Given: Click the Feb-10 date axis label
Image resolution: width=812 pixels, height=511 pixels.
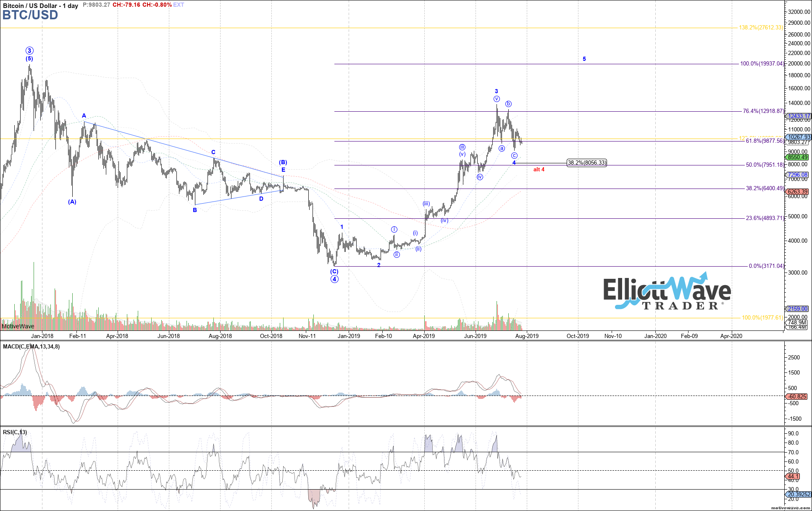Looking at the screenshot, I should pos(384,336).
